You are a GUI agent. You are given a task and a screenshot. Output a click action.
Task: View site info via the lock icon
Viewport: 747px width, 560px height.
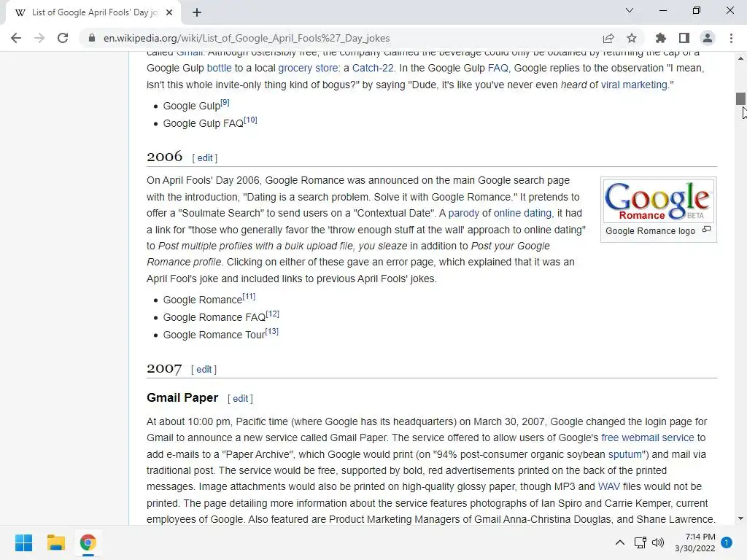click(x=91, y=38)
